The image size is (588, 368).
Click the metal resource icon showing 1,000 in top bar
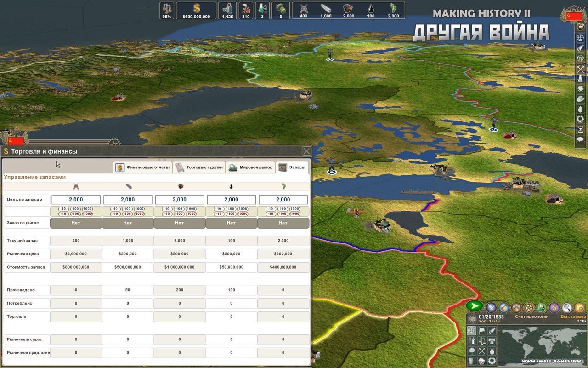(326, 8)
